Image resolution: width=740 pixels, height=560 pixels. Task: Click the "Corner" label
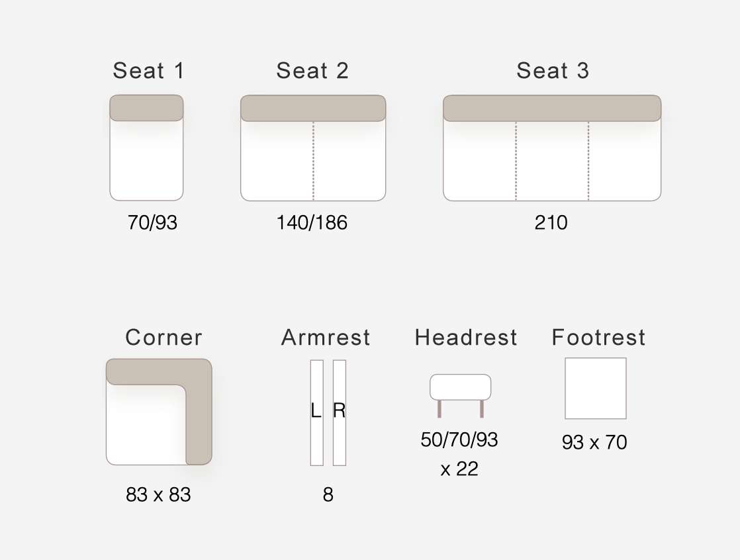(x=163, y=338)
